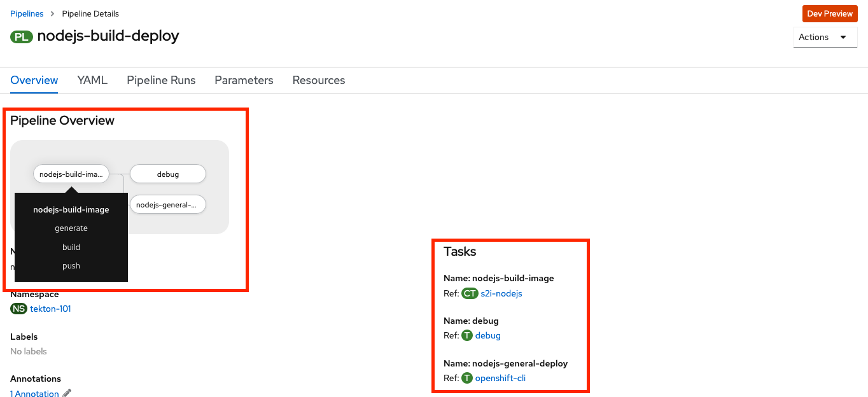Click nodejs-build-image tooltip heading

[x=71, y=209]
